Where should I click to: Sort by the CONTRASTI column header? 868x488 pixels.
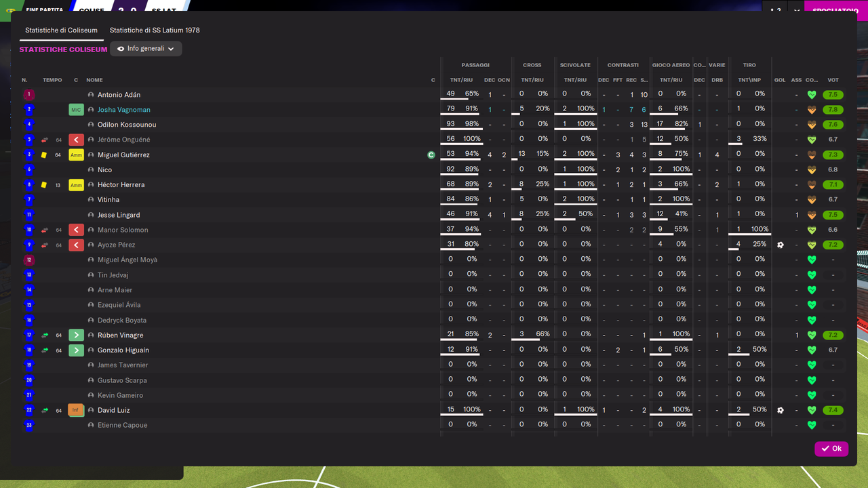point(623,65)
